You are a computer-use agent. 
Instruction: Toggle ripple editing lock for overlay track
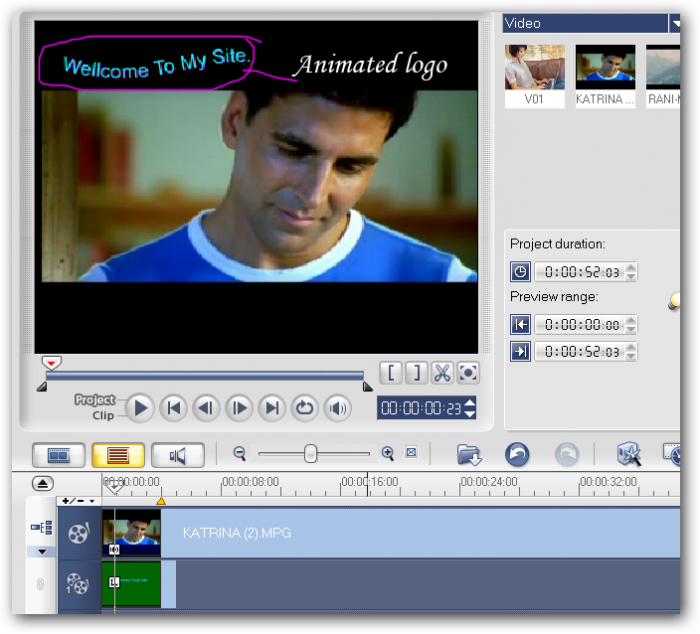click(40, 584)
